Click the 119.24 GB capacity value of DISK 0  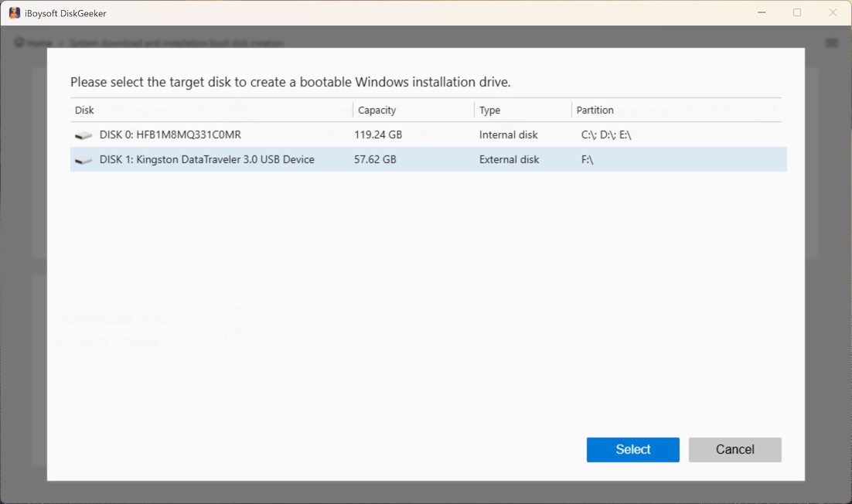(x=378, y=135)
